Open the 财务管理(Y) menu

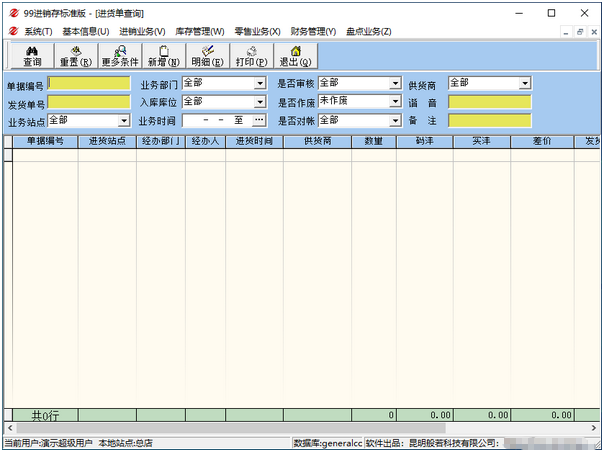coord(313,32)
